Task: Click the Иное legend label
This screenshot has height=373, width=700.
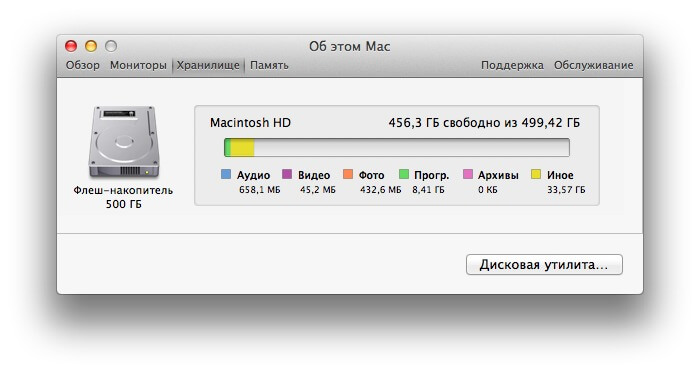Action: (x=560, y=175)
